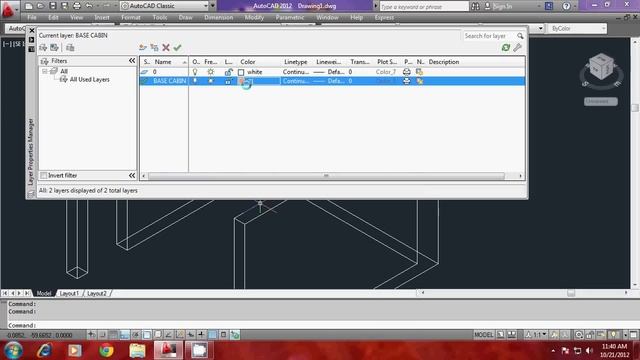Click white color swatch for layer 0
This screenshot has width=640, height=360.
(241, 72)
